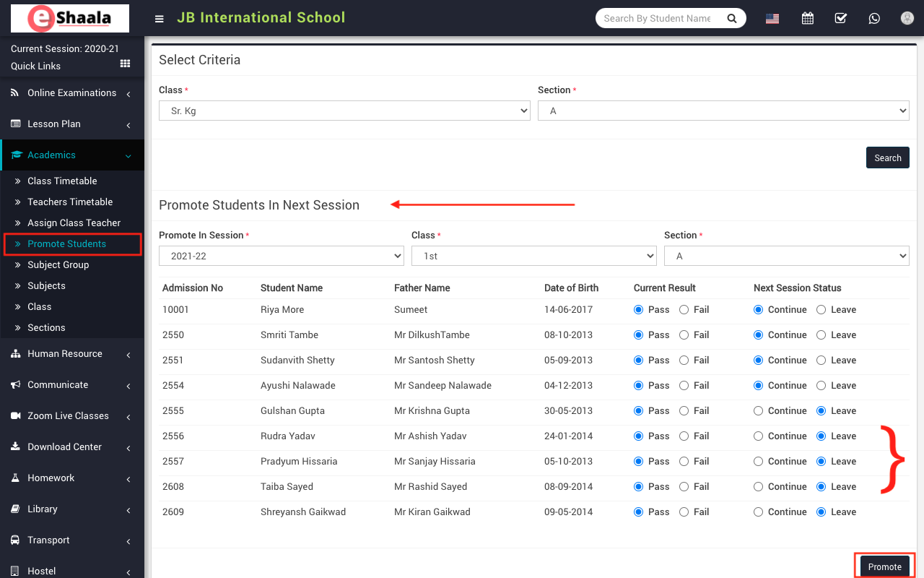Set Smriti Tambe status to Leave
The width and height of the screenshot is (924, 578).
coord(821,335)
